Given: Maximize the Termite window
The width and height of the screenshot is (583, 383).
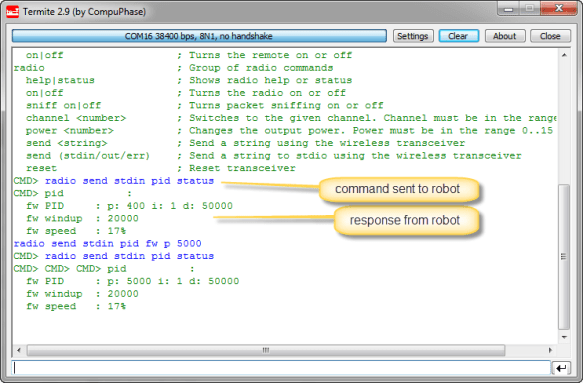Looking at the screenshot, I should pyautogui.click(x=530, y=9).
